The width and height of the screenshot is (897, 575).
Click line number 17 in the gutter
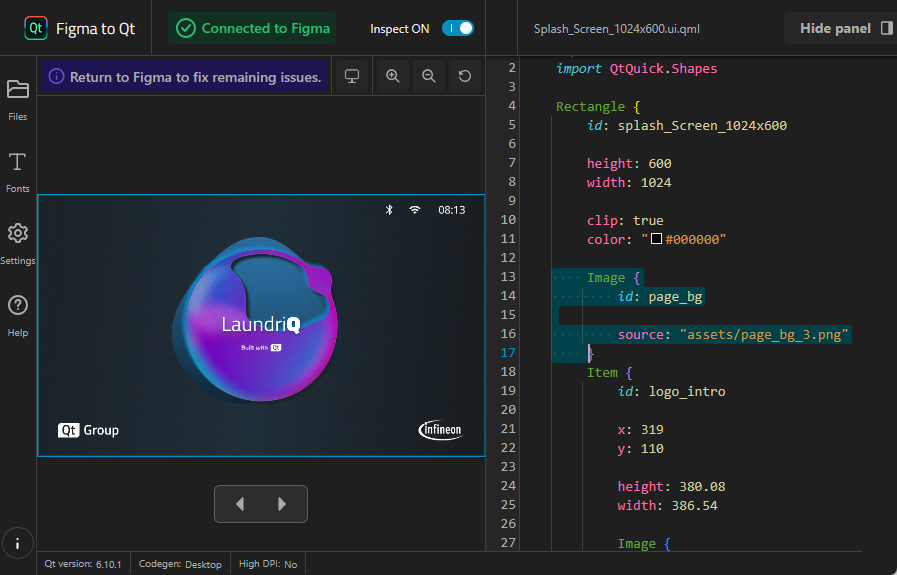click(x=508, y=353)
